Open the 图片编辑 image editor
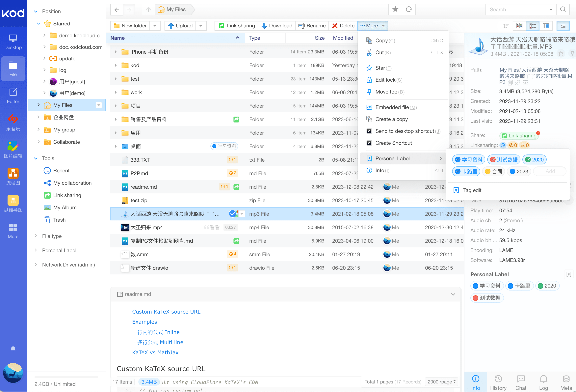576x392 pixels. pos(13,149)
